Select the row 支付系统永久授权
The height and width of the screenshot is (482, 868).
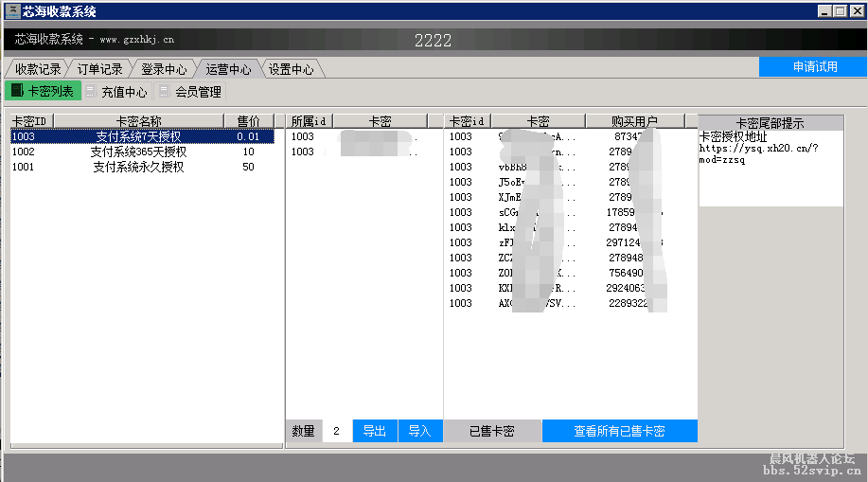(x=142, y=167)
